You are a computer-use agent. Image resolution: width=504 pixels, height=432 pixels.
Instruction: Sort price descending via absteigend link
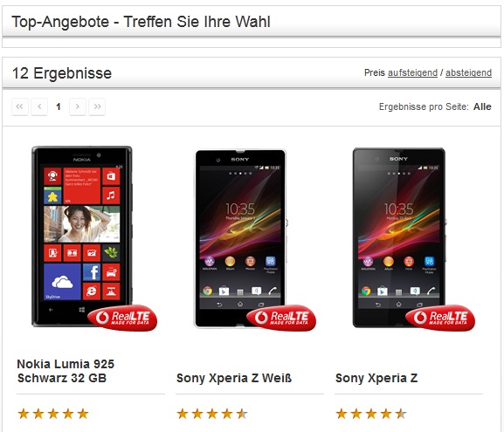(468, 73)
